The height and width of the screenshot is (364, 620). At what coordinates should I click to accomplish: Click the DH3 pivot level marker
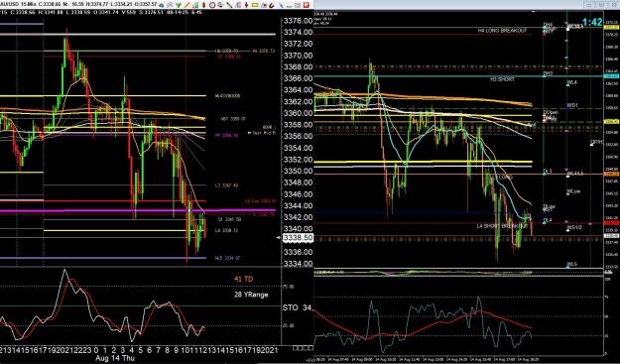[548, 73]
